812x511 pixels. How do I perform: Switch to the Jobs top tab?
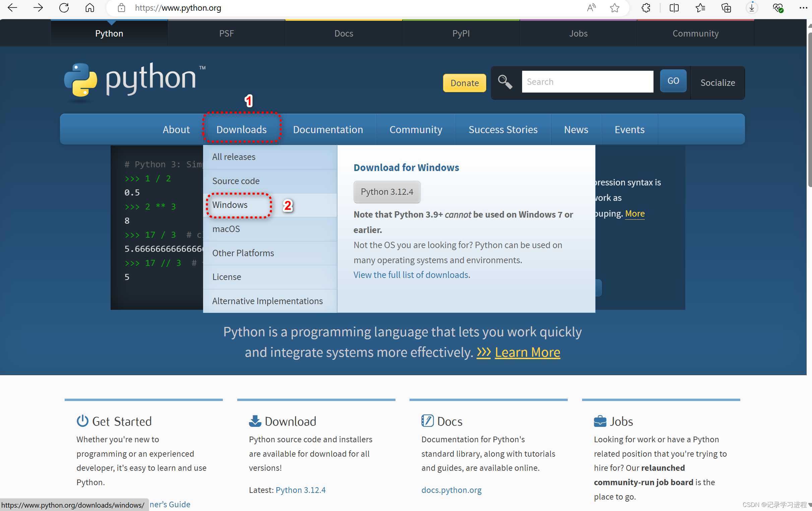coord(578,33)
